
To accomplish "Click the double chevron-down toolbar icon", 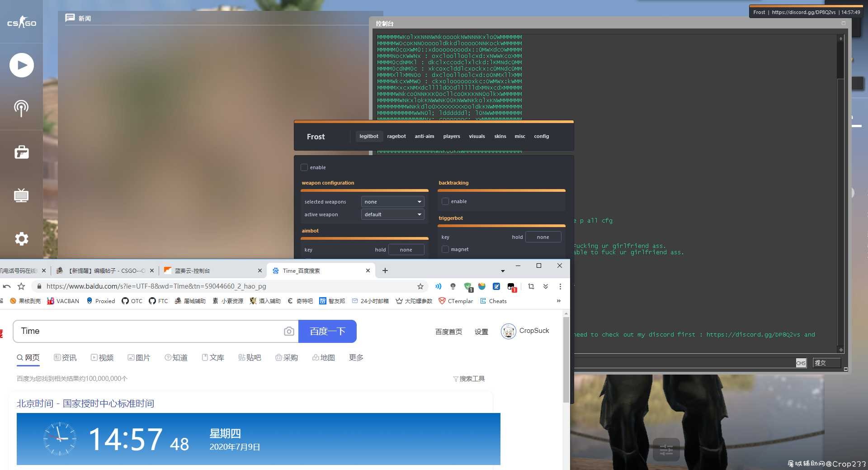I will click(x=546, y=286).
